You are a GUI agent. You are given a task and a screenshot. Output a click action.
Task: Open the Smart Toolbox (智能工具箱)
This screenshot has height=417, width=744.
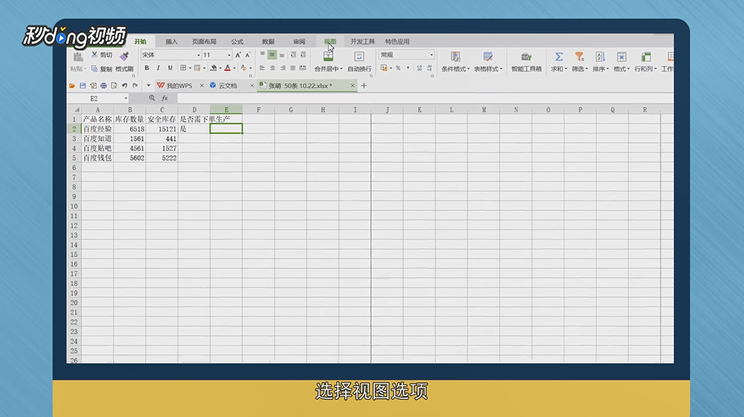coord(526,61)
